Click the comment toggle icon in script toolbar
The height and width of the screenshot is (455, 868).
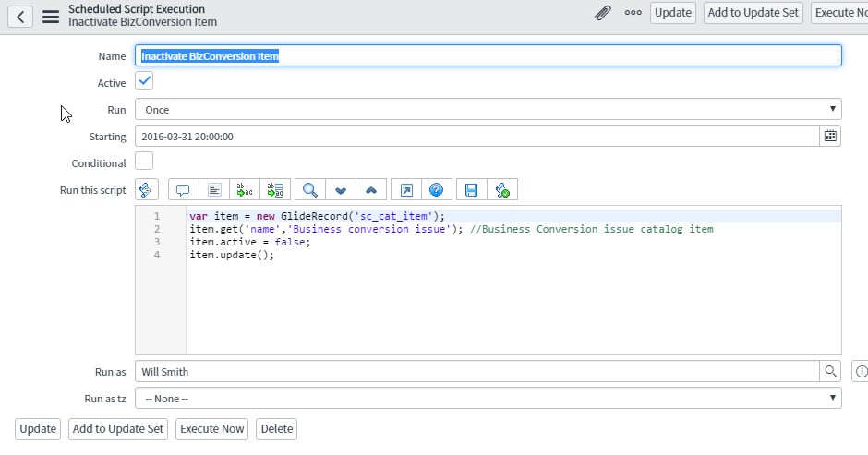pyautogui.click(x=183, y=190)
